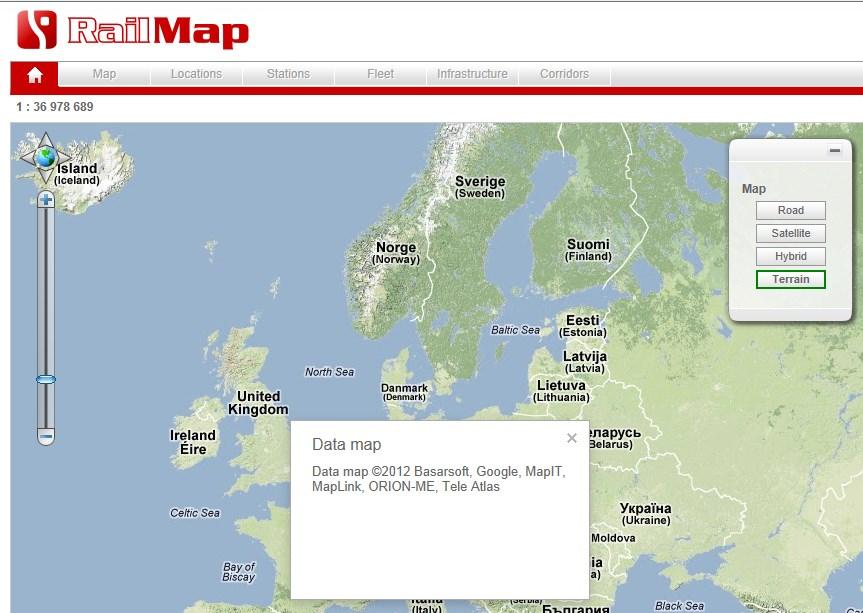Switch to Hybrid map view
Viewport: 863px width, 613px height.
(x=790, y=256)
